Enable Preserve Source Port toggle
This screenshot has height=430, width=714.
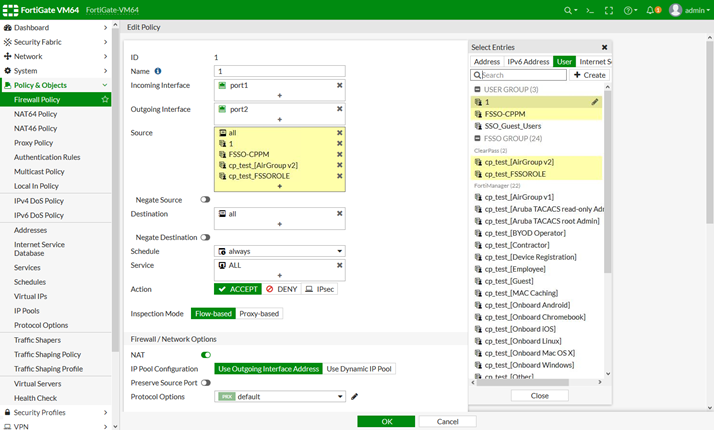pyautogui.click(x=206, y=382)
